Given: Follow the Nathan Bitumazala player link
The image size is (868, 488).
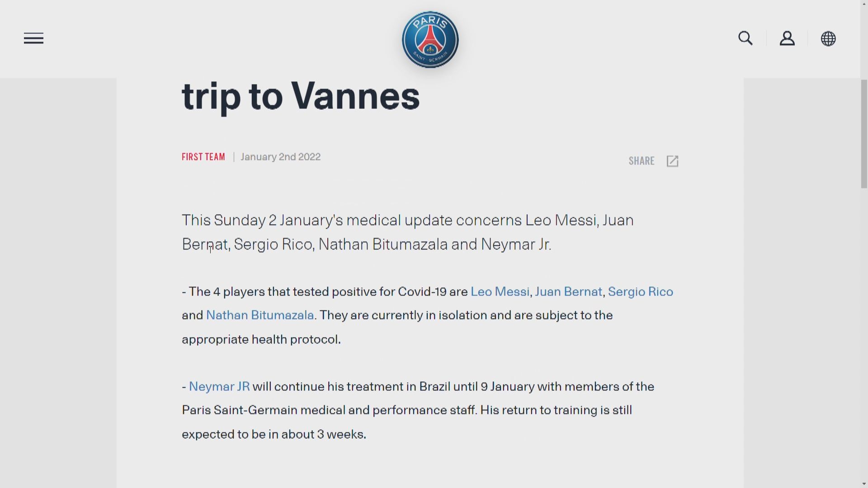Looking at the screenshot, I should pos(260,315).
